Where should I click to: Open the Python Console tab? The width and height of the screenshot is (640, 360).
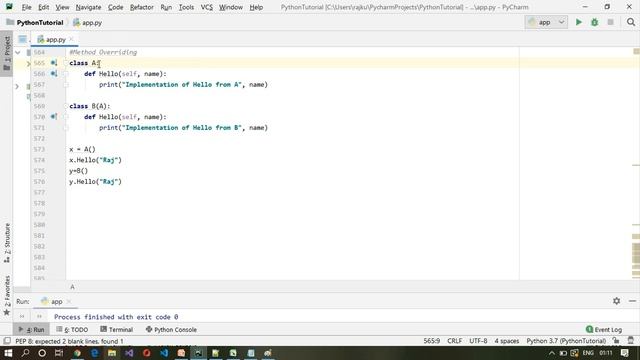pos(171,329)
